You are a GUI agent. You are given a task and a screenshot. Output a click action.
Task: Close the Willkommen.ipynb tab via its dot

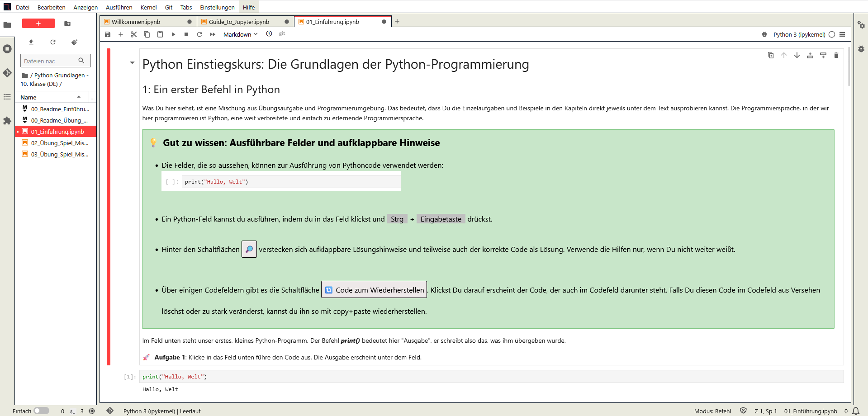tap(190, 22)
